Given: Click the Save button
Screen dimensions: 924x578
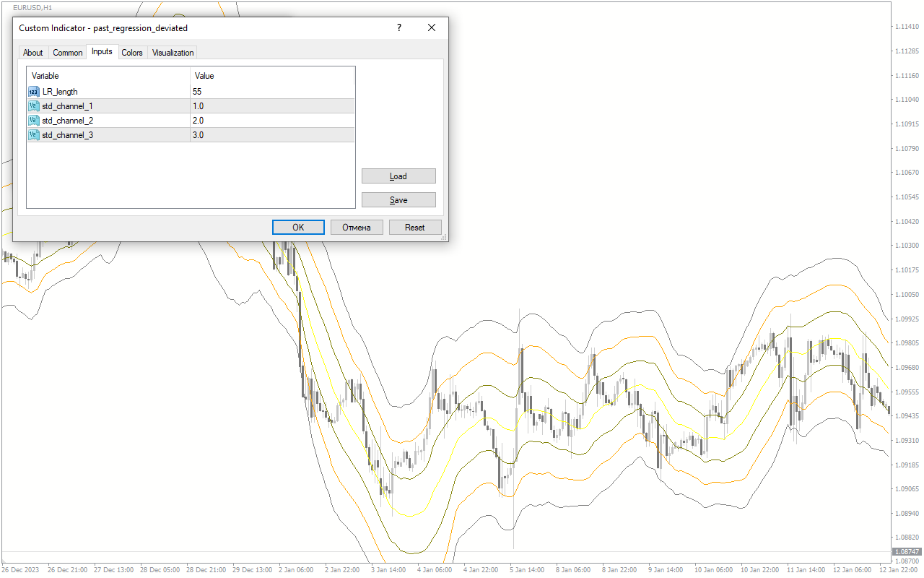Looking at the screenshot, I should (x=398, y=200).
